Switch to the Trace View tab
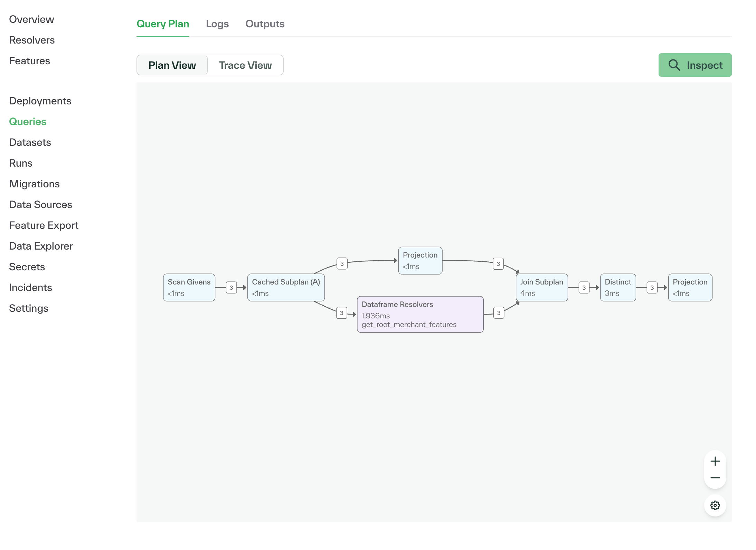 tap(245, 65)
